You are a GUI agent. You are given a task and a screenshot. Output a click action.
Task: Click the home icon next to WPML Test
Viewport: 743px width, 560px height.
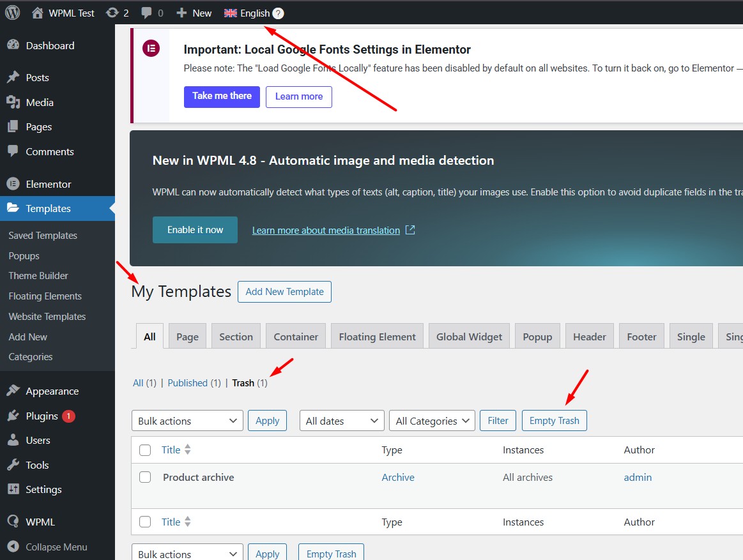38,13
